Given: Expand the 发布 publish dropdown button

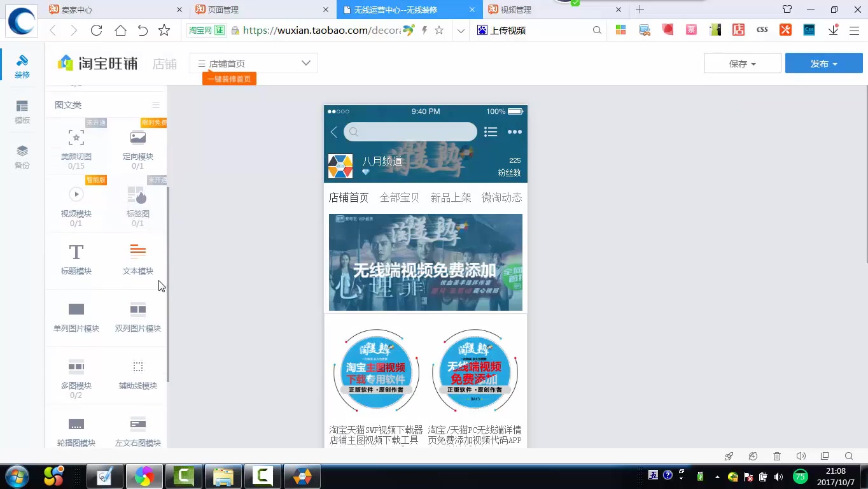Looking at the screenshot, I should (x=824, y=64).
